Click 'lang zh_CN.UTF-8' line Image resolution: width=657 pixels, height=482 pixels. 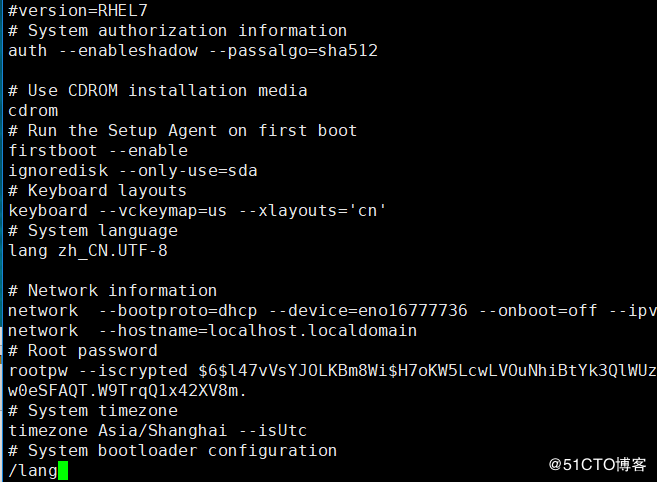coord(88,251)
